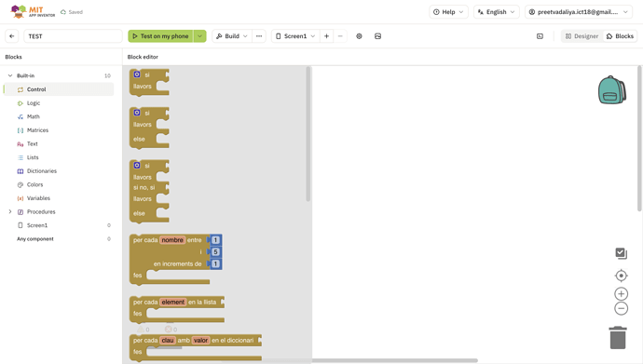Screen dimensions: 643x364
Task: Open the media gallery image icon
Action: tap(377, 36)
